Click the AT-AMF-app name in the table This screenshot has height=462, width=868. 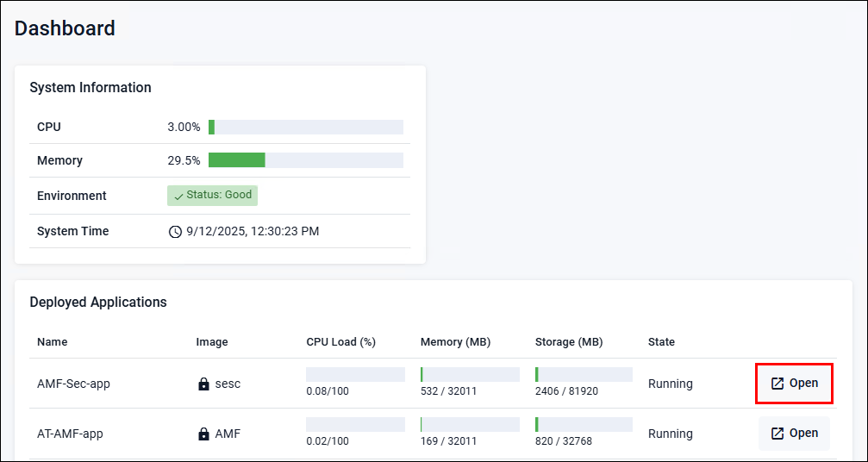[70, 434]
